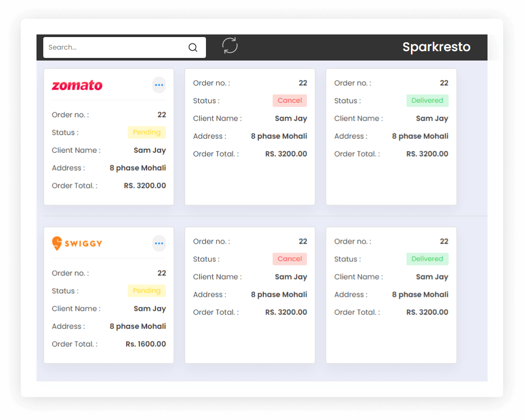Image resolution: width=524 pixels, height=420 pixels.
Task: Click RS. 3200.00 total on the Zomato card
Action: pos(145,186)
